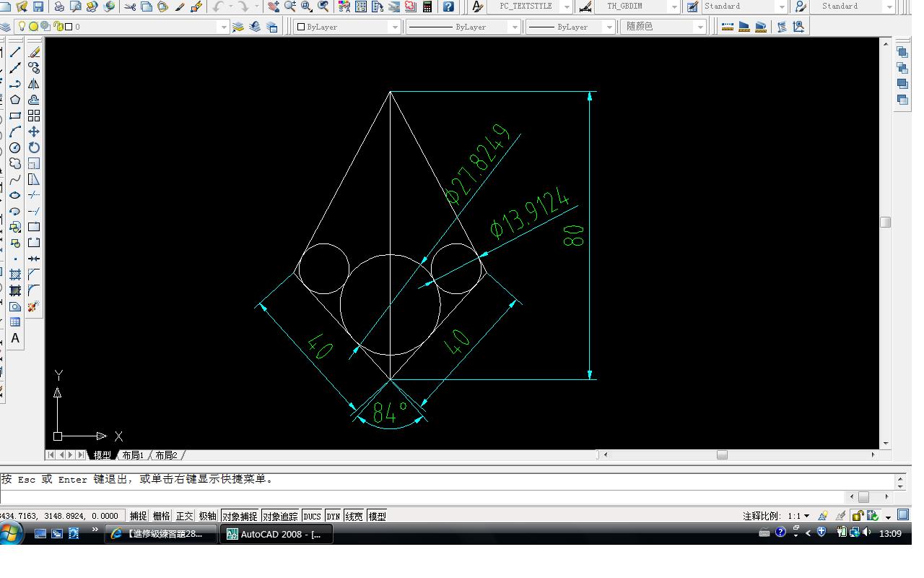The image size is (924, 578).
Task: Open the 進修級練習題28 taskbar window
Action: point(162,534)
